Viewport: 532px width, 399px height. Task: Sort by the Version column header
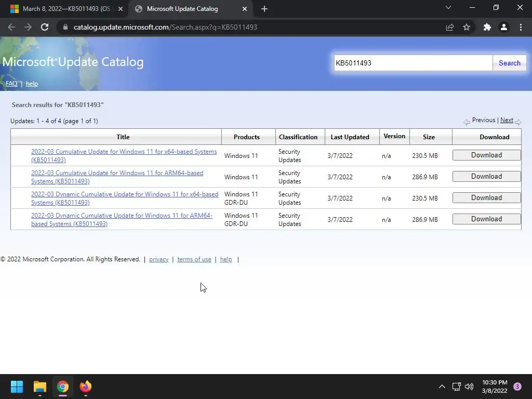point(394,136)
